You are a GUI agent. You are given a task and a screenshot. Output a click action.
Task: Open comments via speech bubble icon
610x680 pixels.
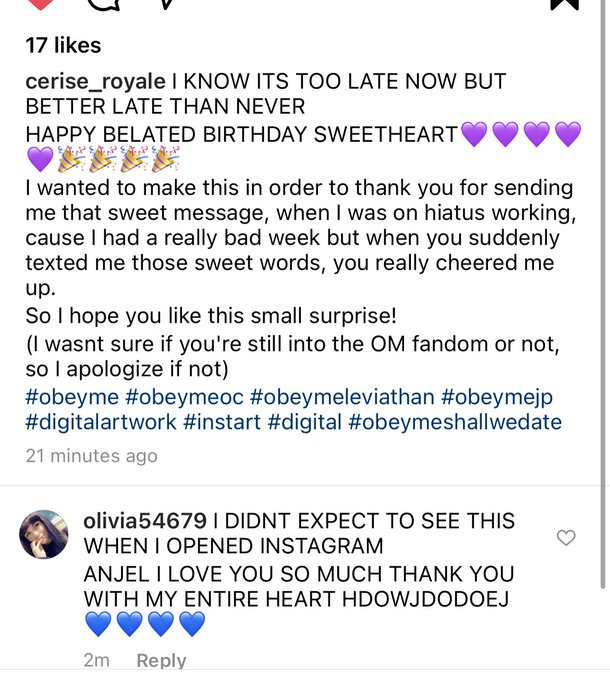click(x=104, y=4)
